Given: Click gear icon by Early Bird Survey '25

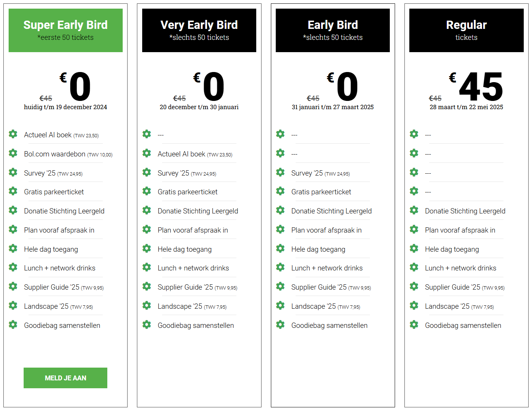Looking at the screenshot, I should click(x=280, y=172).
